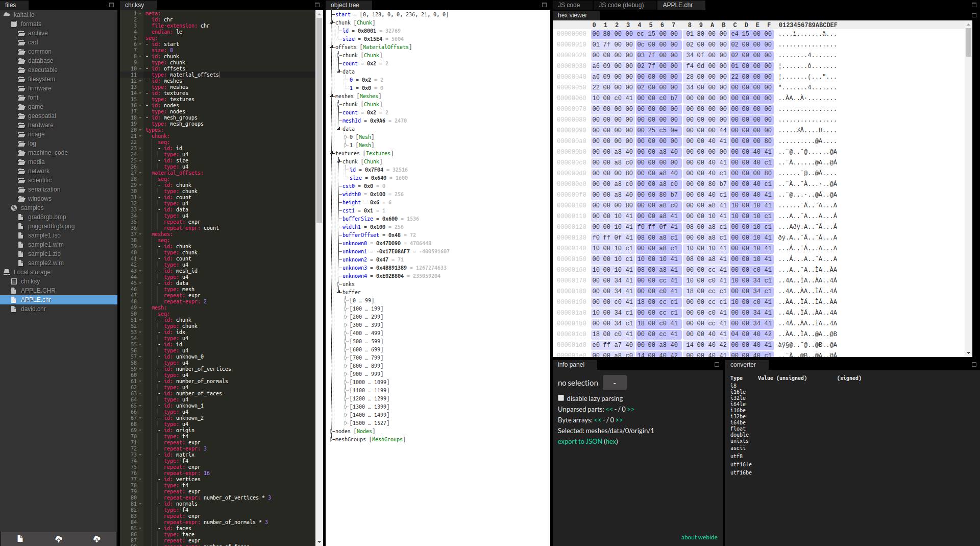The image size is (980, 546).
Task: Click the popout icon on the files panel
Action: coord(111,5)
